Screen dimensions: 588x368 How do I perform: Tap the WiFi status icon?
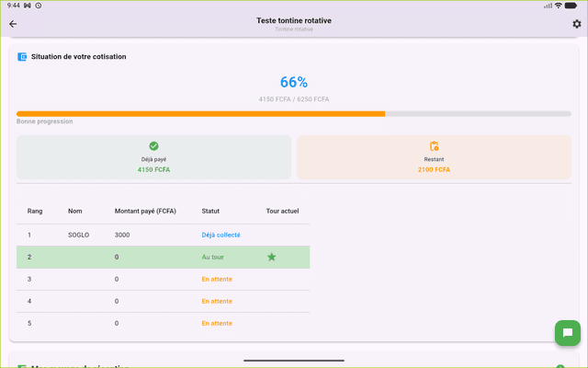click(x=559, y=6)
